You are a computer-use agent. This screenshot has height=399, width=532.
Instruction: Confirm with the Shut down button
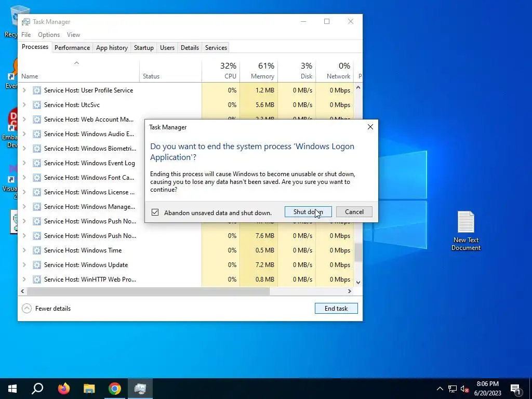(308, 212)
